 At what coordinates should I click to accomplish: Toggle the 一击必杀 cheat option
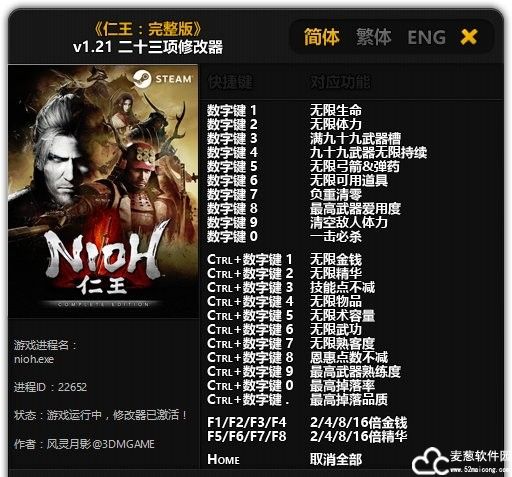point(336,236)
